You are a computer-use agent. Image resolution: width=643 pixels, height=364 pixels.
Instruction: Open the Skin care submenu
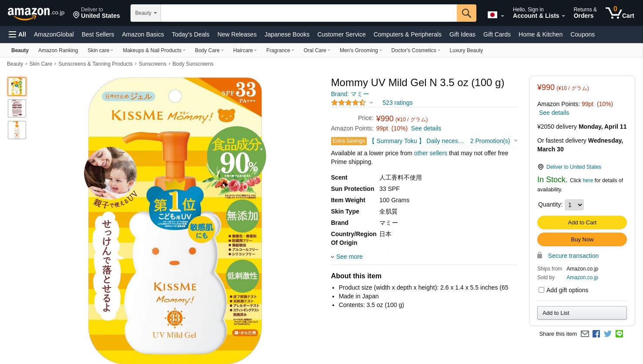click(x=100, y=50)
